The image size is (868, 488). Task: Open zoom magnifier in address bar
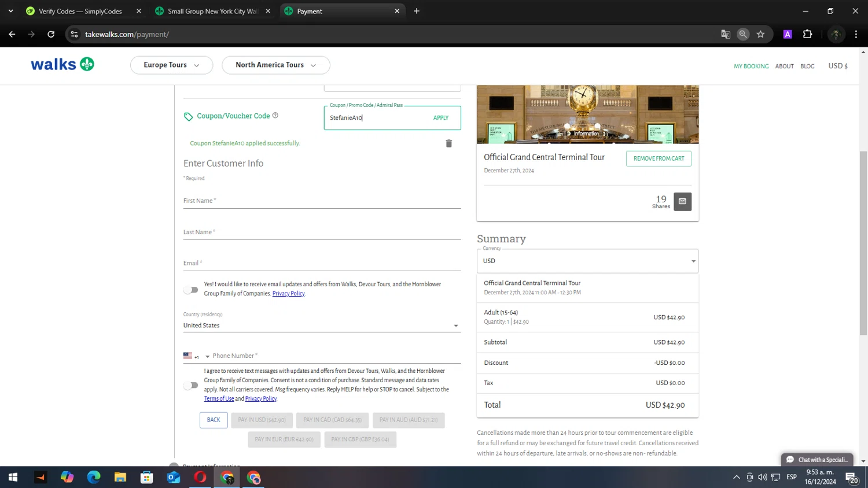[743, 34]
